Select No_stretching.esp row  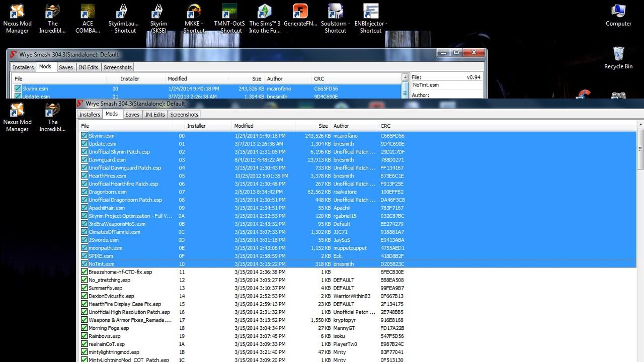pyautogui.click(x=357, y=280)
